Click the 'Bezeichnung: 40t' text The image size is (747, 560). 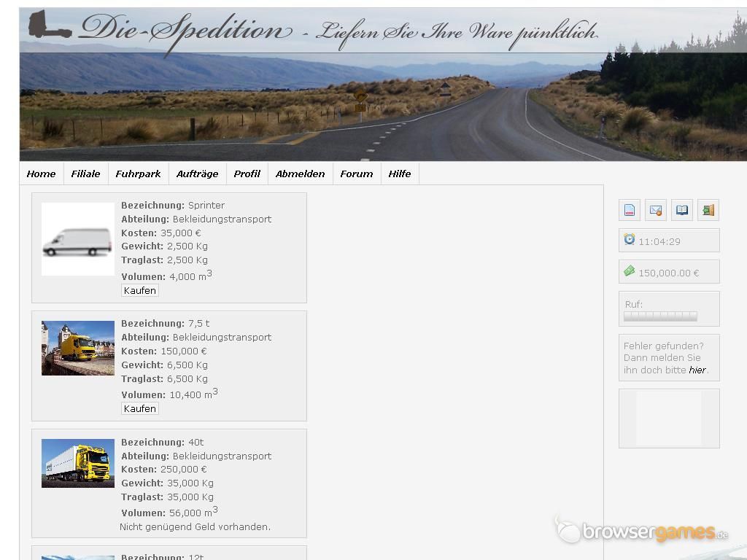click(x=163, y=443)
